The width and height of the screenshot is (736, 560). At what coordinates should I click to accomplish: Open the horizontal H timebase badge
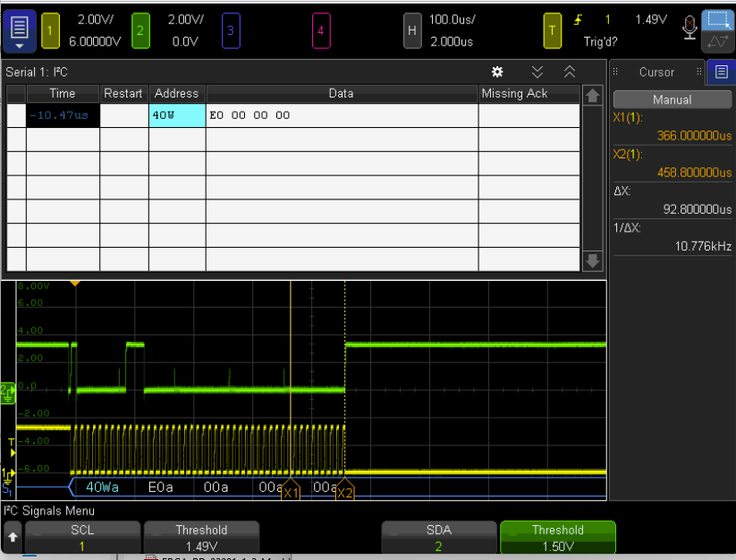point(411,31)
